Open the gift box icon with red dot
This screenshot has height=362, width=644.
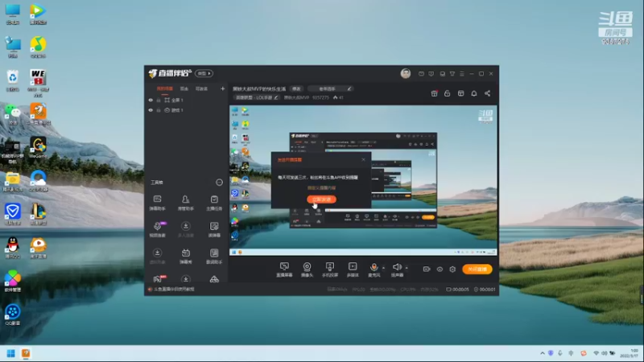[x=434, y=93]
